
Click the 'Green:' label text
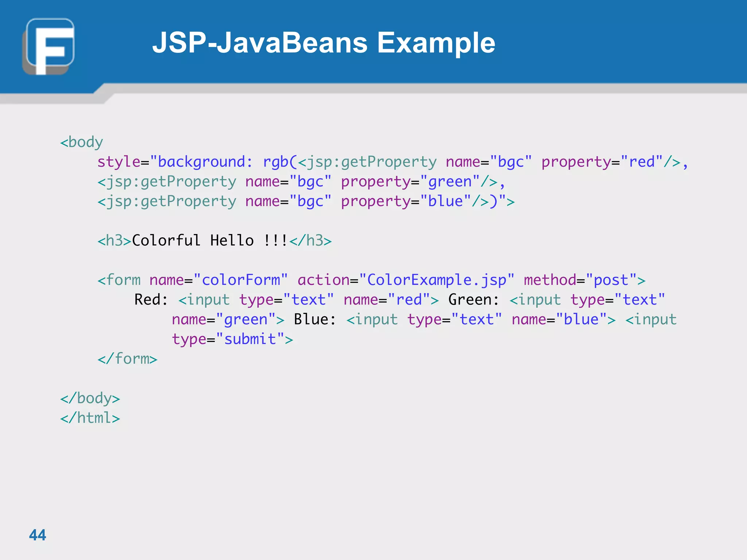coord(474,299)
